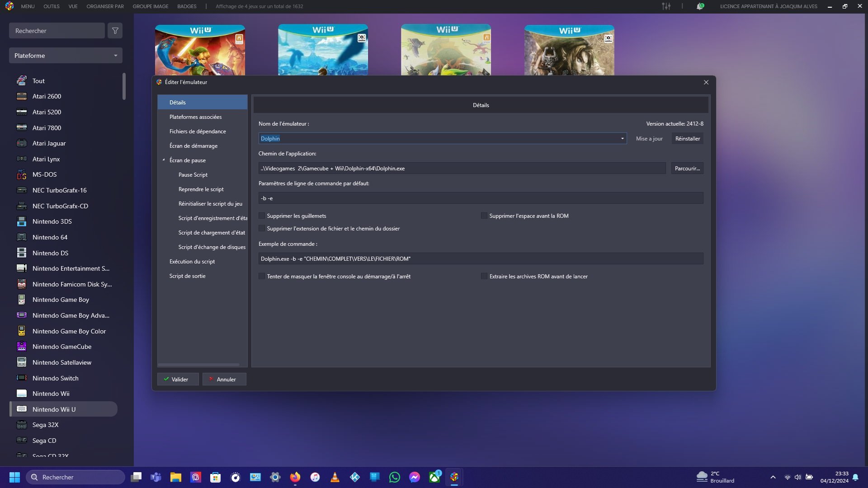Image resolution: width=868 pixels, height=488 pixels.
Task: Open the weather widget showing Brouillard
Action: coord(716,477)
